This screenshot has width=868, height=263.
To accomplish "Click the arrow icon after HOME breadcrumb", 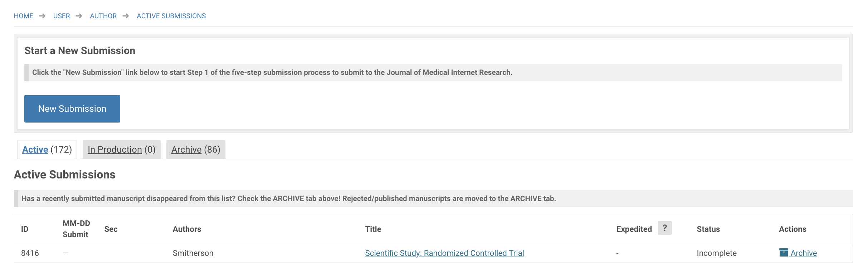I will tap(42, 16).
